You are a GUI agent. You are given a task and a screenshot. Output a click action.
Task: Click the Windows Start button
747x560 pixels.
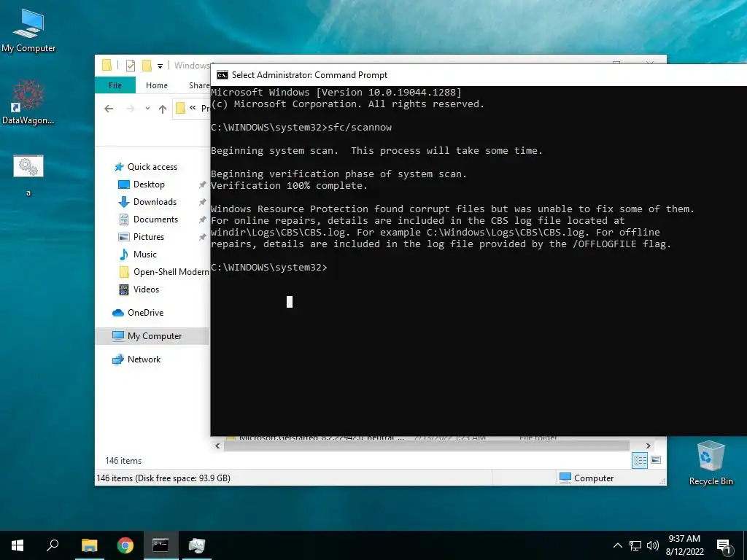(x=18, y=545)
